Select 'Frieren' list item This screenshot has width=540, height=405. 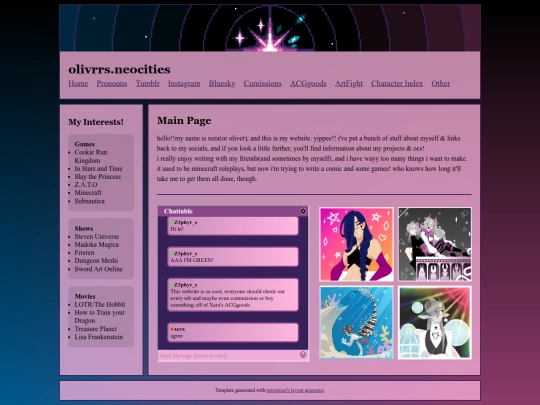click(x=84, y=252)
